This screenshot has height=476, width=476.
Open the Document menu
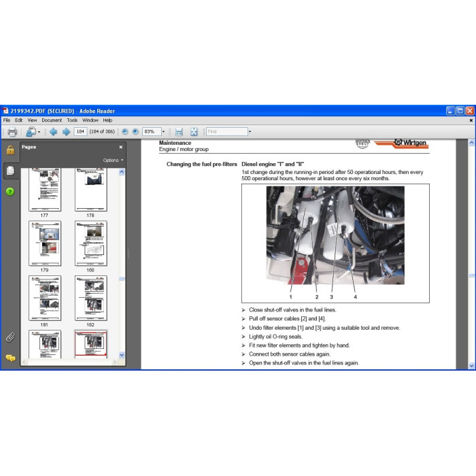(52, 120)
